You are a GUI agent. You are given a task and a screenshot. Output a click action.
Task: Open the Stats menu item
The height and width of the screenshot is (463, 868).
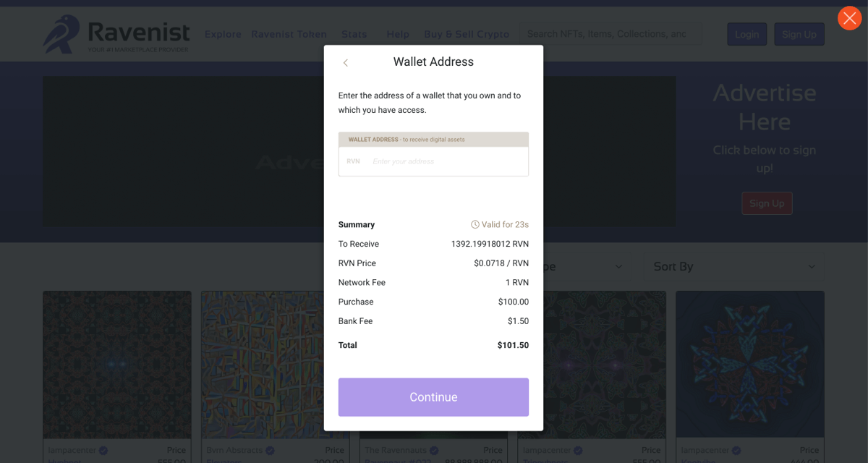(x=354, y=34)
